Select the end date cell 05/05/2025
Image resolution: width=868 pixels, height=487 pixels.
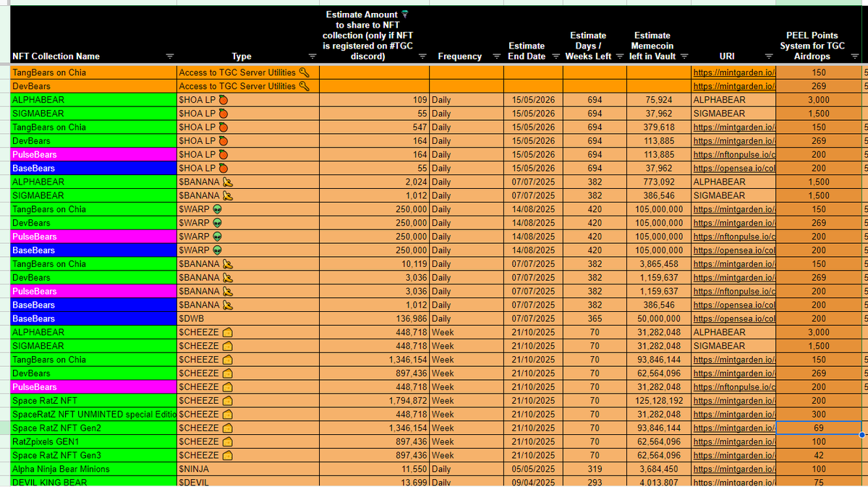[x=533, y=470]
